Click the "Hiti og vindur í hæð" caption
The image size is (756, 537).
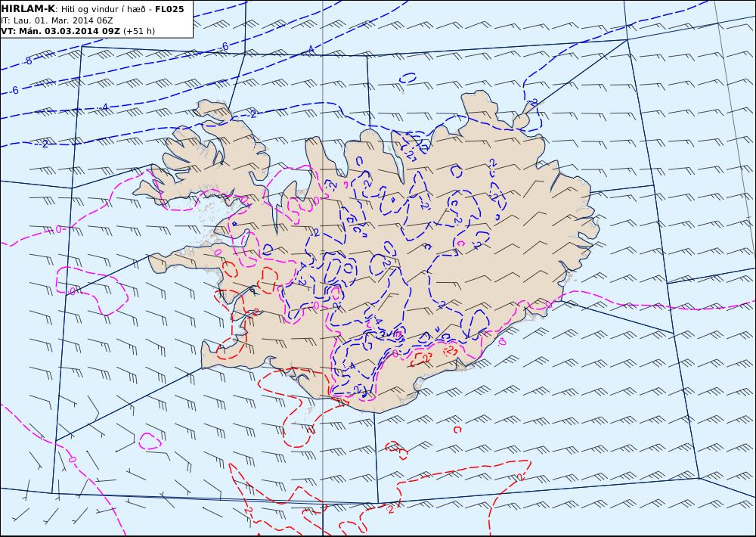point(103,9)
